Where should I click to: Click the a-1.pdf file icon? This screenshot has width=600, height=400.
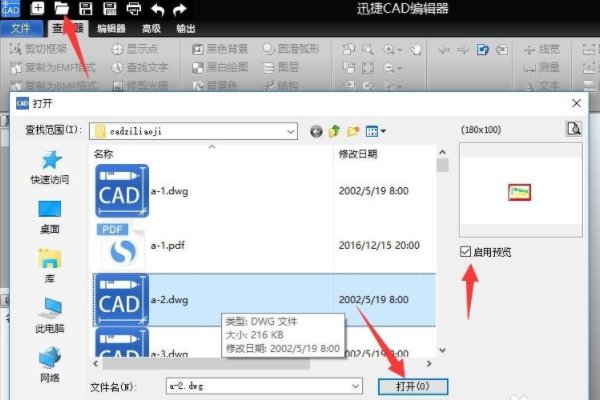pyautogui.click(x=120, y=246)
